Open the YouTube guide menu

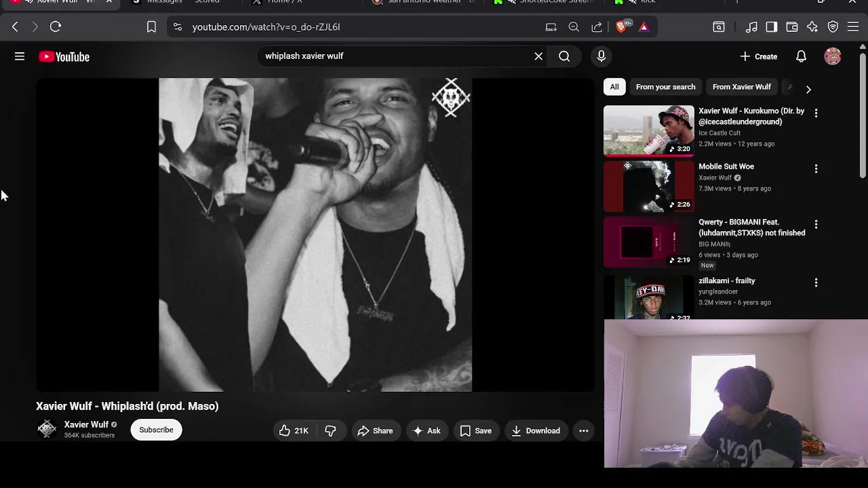[20, 57]
